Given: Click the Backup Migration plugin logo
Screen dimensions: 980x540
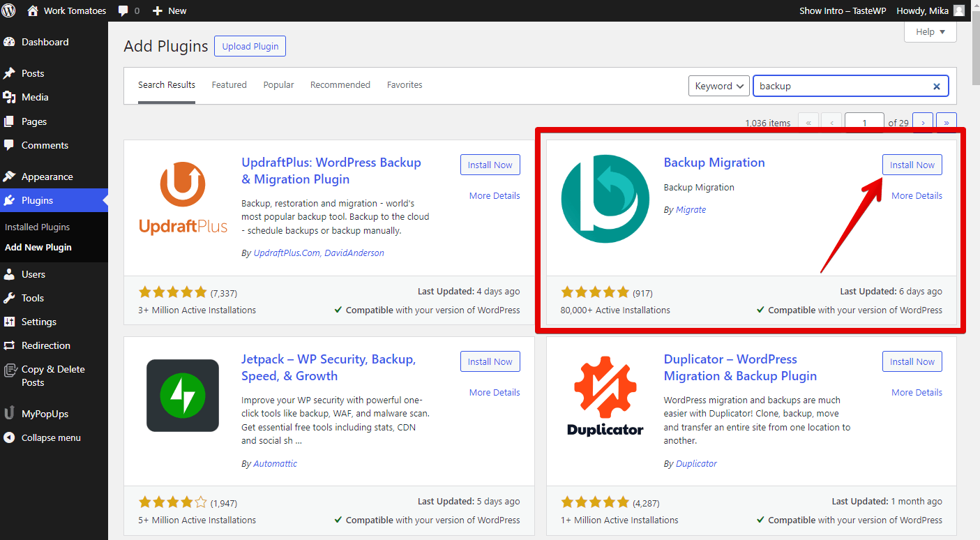Looking at the screenshot, I should tap(605, 199).
